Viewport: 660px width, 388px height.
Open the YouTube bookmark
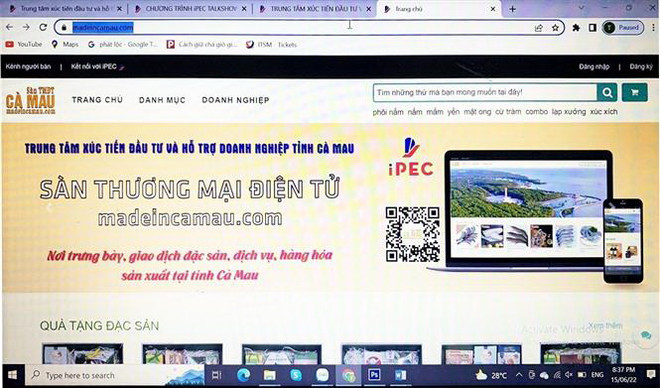tap(24, 44)
